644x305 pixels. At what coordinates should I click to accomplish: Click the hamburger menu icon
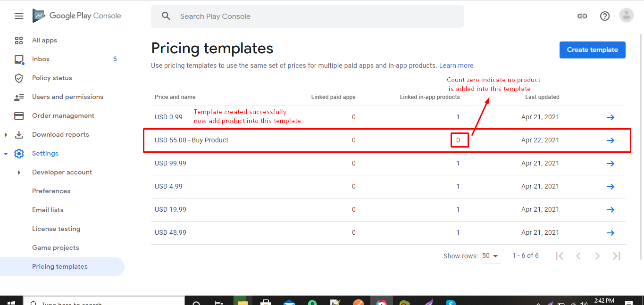19,16
